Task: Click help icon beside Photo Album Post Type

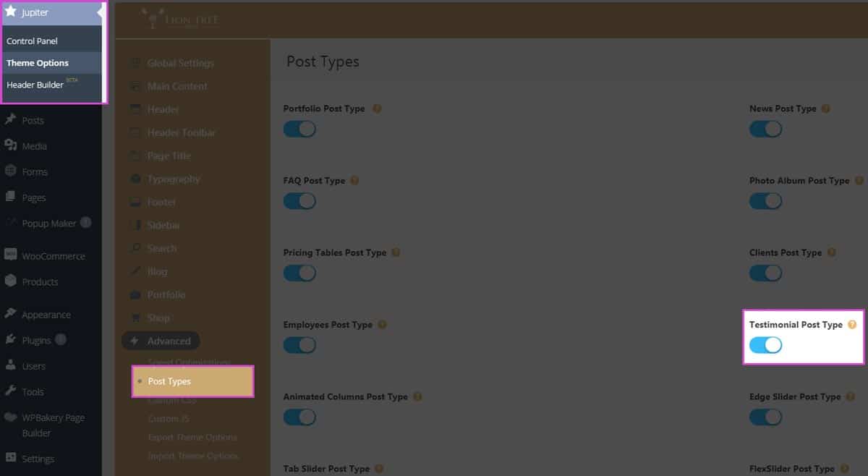Action: [x=859, y=180]
